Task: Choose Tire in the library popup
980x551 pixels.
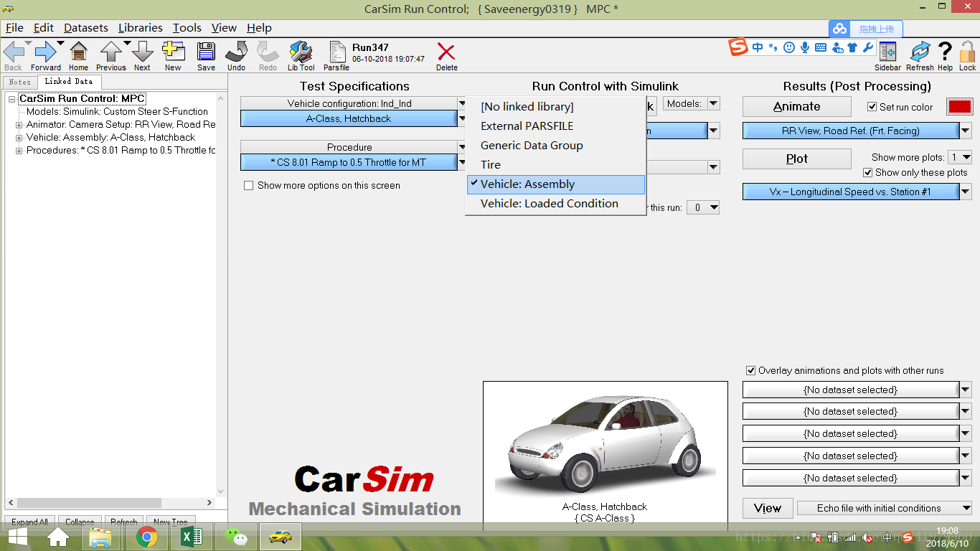Action: pyautogui.click(x=555, y=165)
